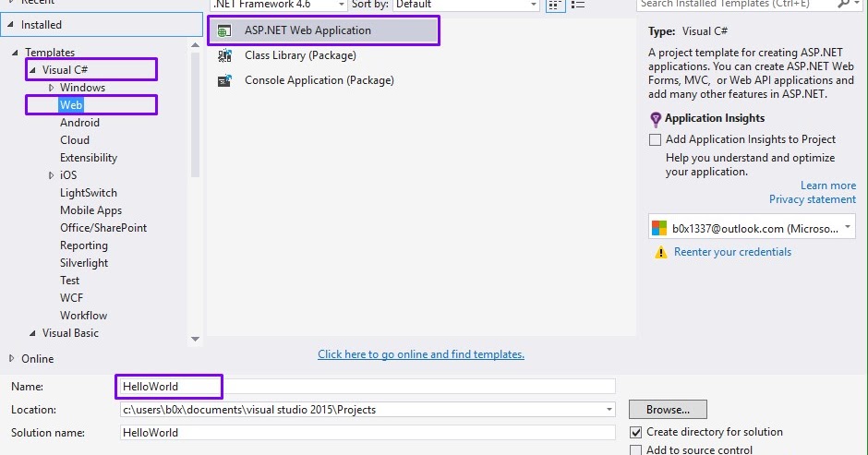Click the tree scrollbar up arrow
The height and width of the screenshot is (455, 868).
click(195, 45)
